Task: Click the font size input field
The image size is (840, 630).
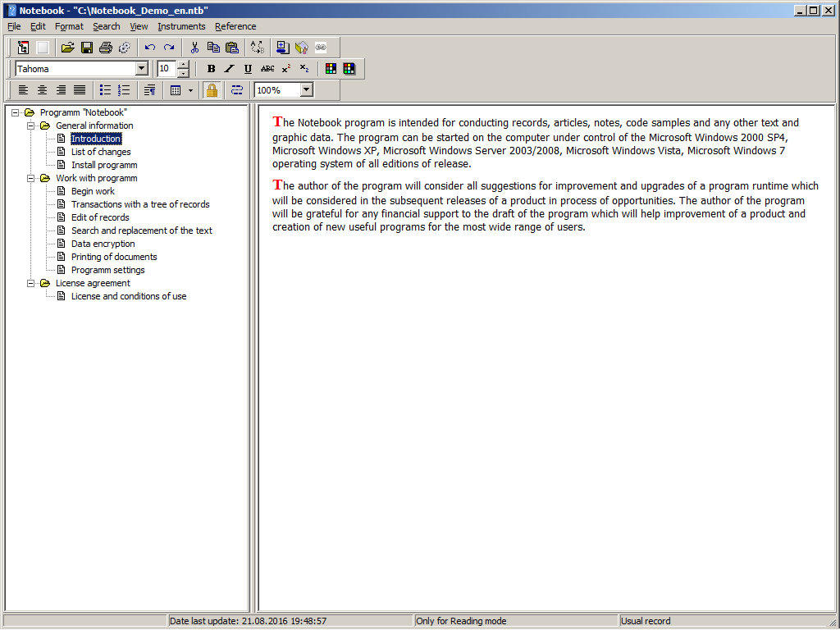Action: coord(167,69)
